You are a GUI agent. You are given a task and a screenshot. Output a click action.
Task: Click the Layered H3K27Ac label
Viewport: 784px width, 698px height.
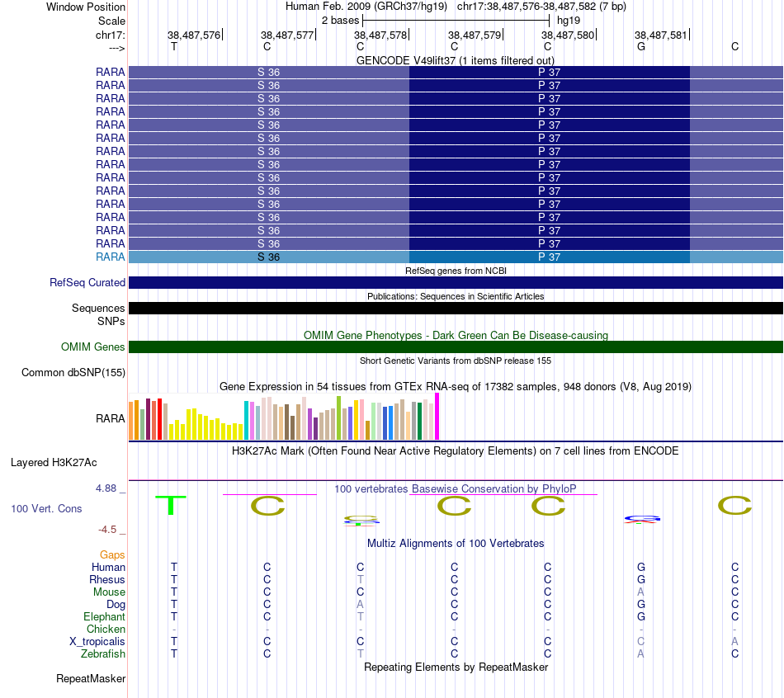click(x=54, y=463)
